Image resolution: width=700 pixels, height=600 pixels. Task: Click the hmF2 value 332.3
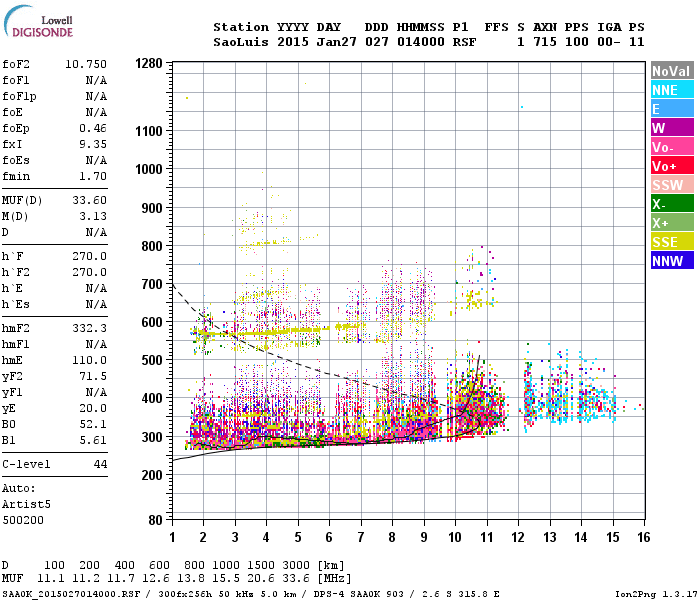89,328
